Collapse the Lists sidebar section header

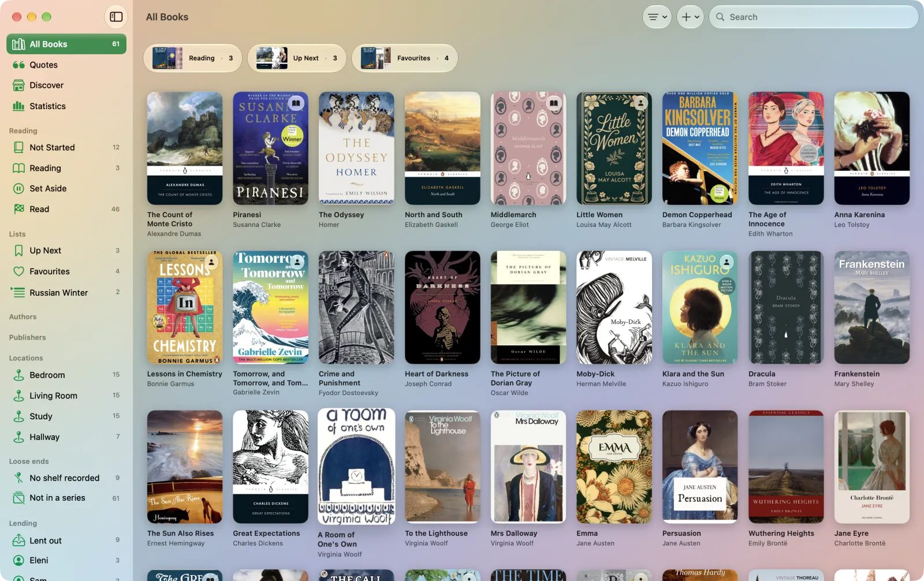pyautogui.click(x=17, y=234)
